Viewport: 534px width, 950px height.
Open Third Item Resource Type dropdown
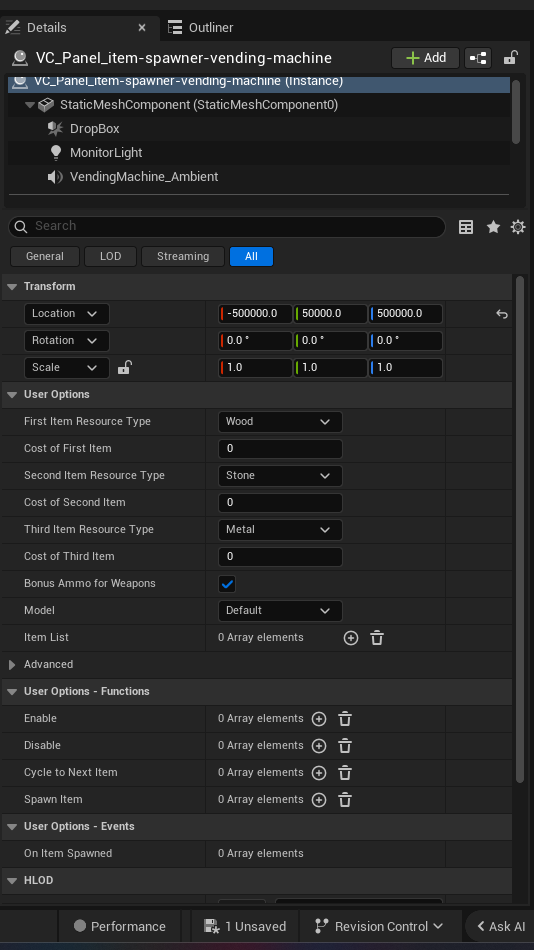click(280, 530)
